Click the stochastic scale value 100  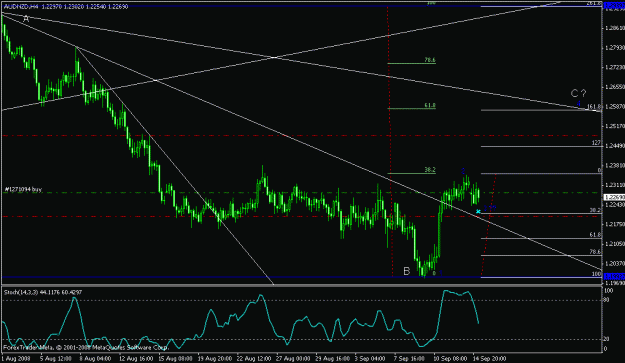point(608,291)
